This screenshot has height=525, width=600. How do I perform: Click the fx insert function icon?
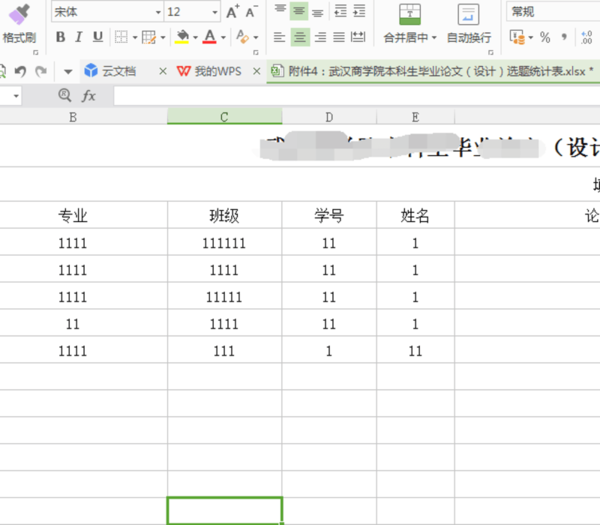(x=88, y=96)
